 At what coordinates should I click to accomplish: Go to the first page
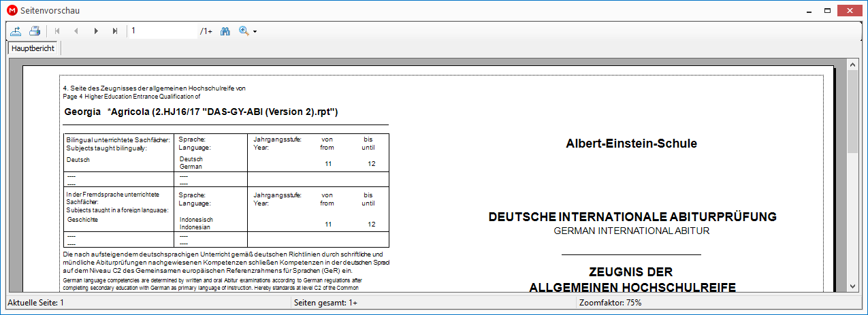[x=57, y=31]
